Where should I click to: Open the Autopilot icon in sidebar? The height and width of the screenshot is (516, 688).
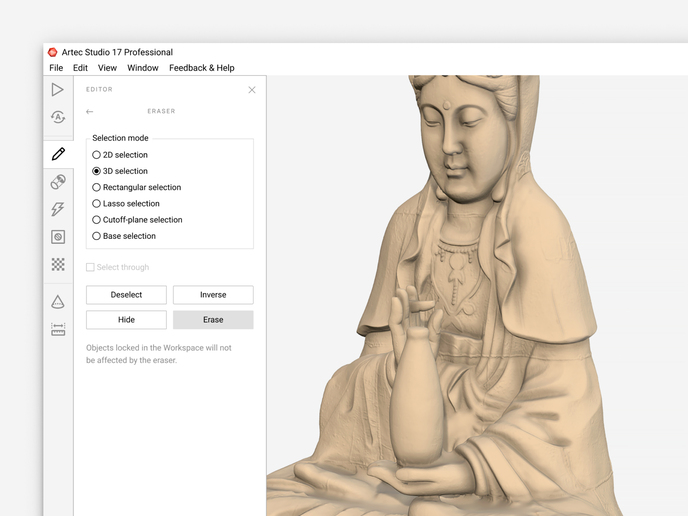(58, 117)
